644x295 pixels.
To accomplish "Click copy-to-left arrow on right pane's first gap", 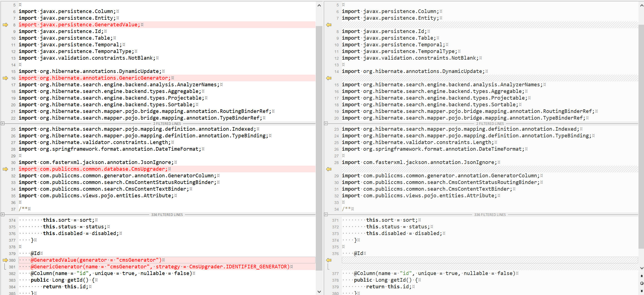I will (329, 25).
